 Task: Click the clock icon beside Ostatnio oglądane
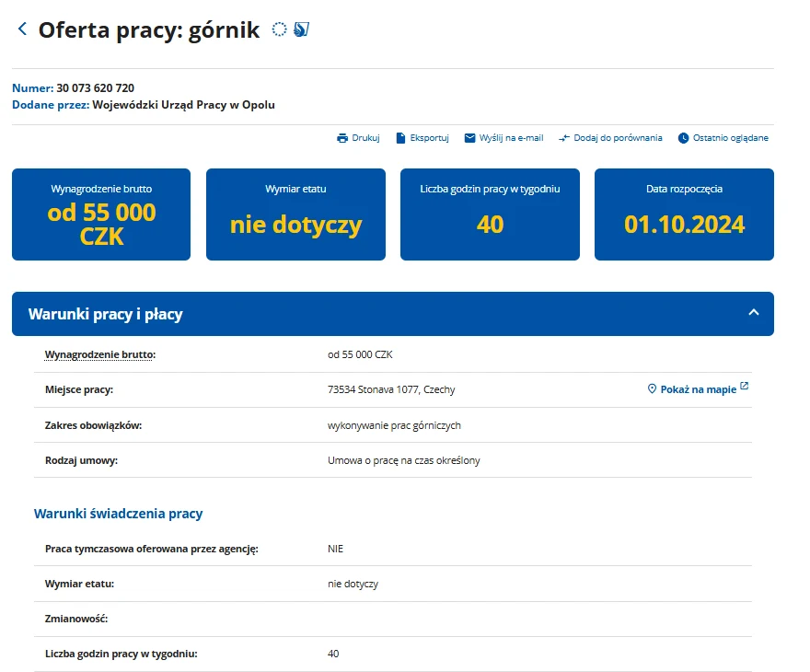click(683, 137)
